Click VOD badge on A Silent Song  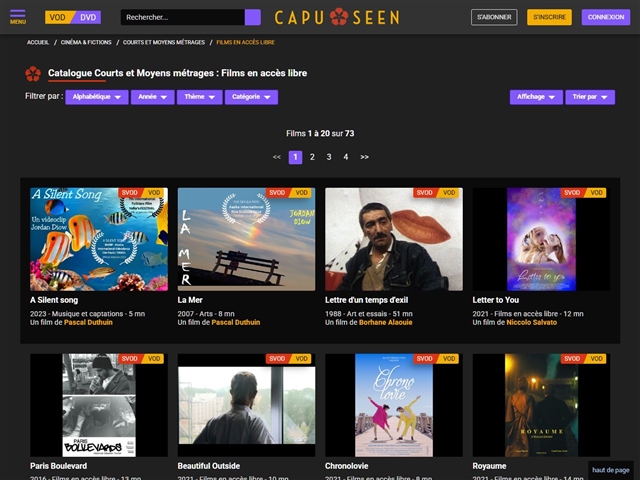[x=154, y=193]
